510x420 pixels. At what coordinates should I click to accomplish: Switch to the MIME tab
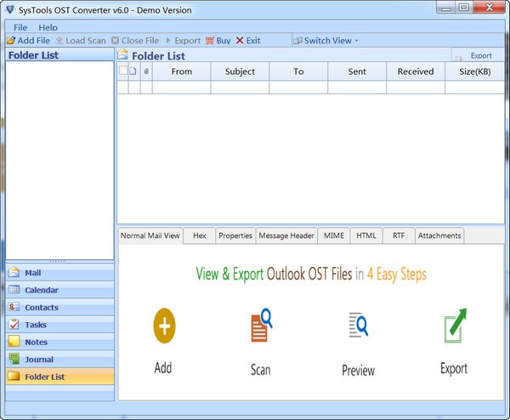coord(334,236)
